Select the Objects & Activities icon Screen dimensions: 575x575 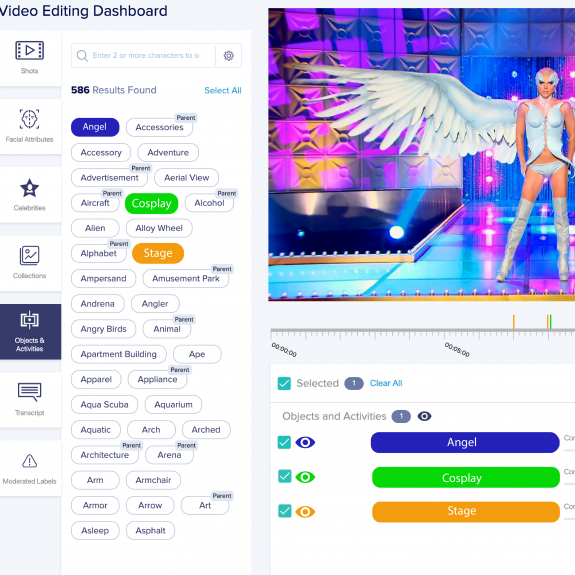[29, 320]
